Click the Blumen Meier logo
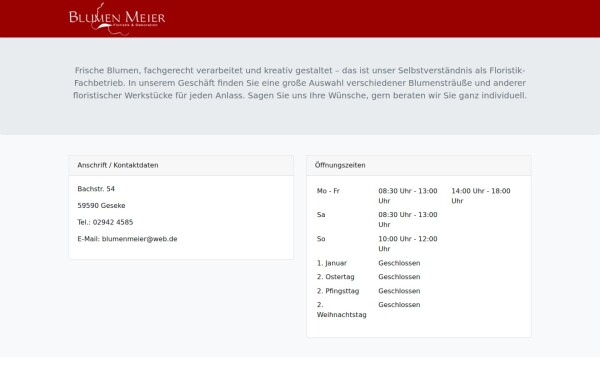This screenshot has height=375, width=600. tap(117, 19)
